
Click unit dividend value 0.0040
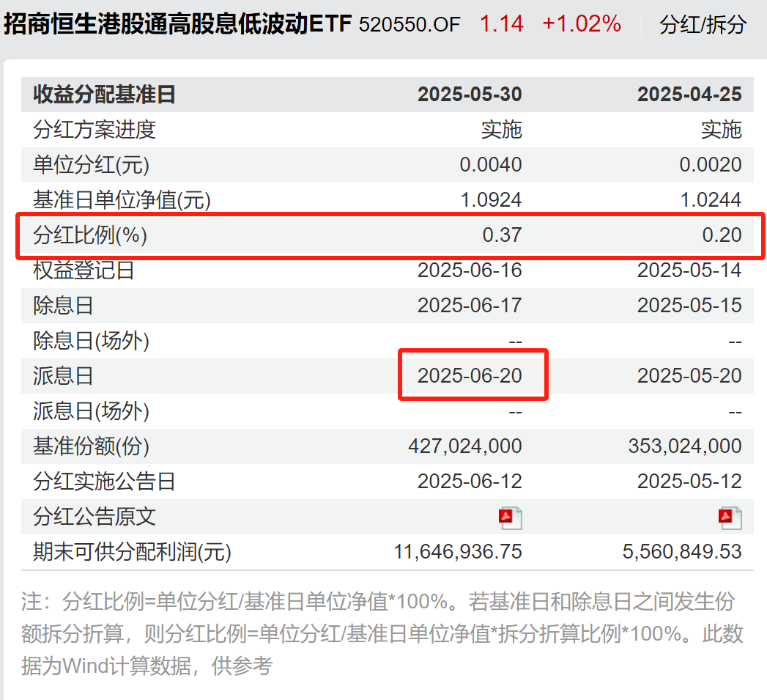coord(491,165)
